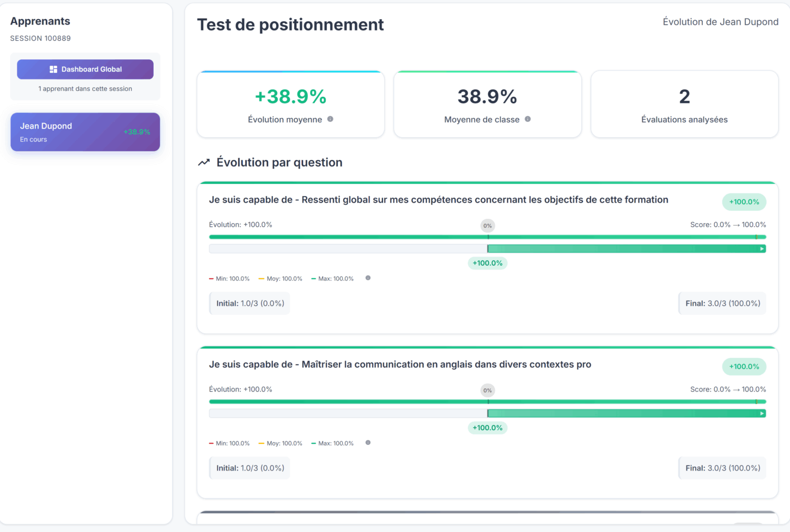
Task: Click the +38.9% Évolution moyenne value
Action: point(290,96)
